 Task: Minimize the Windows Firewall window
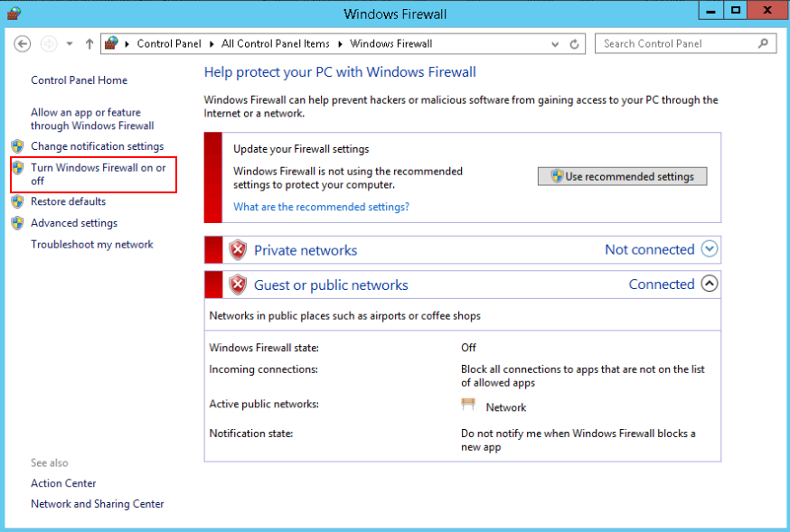710,11
